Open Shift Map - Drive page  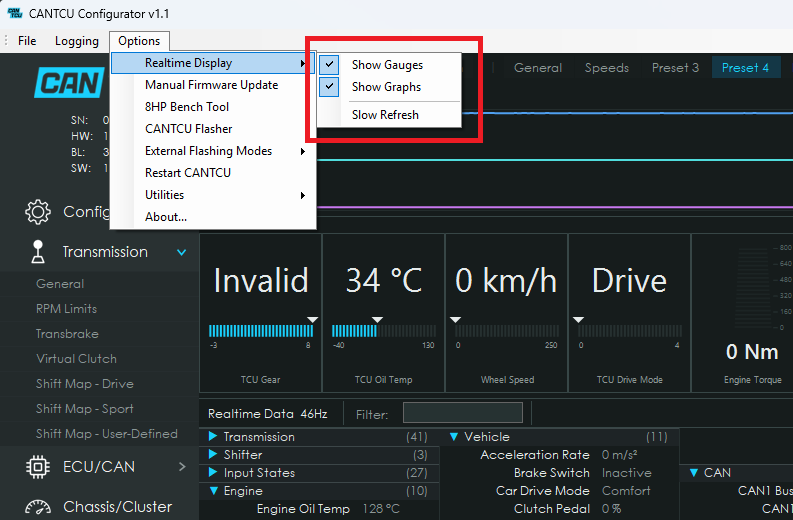[84, 384]
